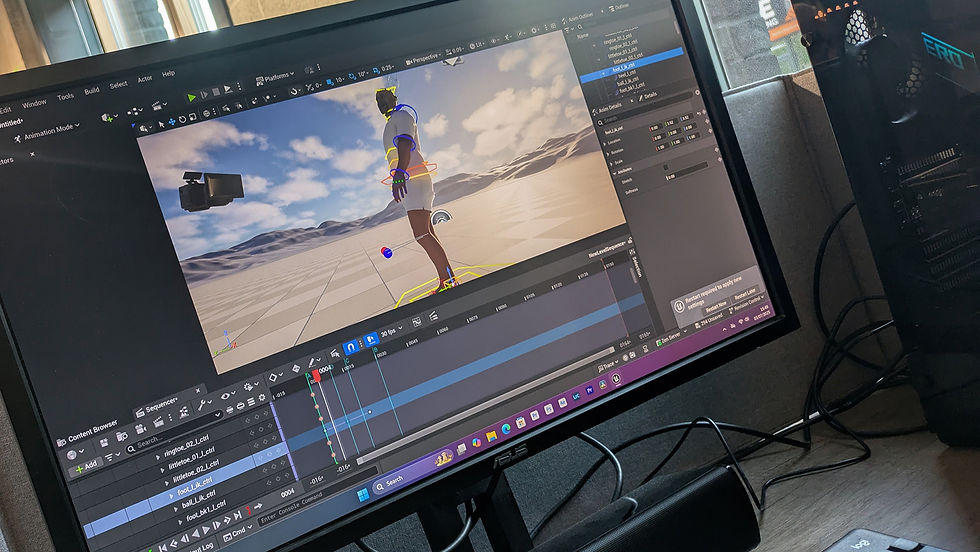Click the Stop simulation button in main toolbar
The height and width of the screenshot is (552, 980).
click(216, 93)
